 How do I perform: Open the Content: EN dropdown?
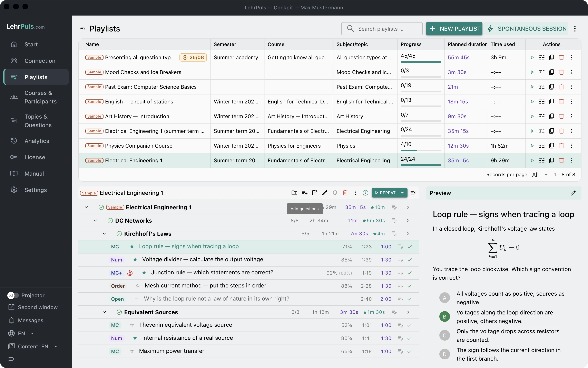tap(33, 346)
